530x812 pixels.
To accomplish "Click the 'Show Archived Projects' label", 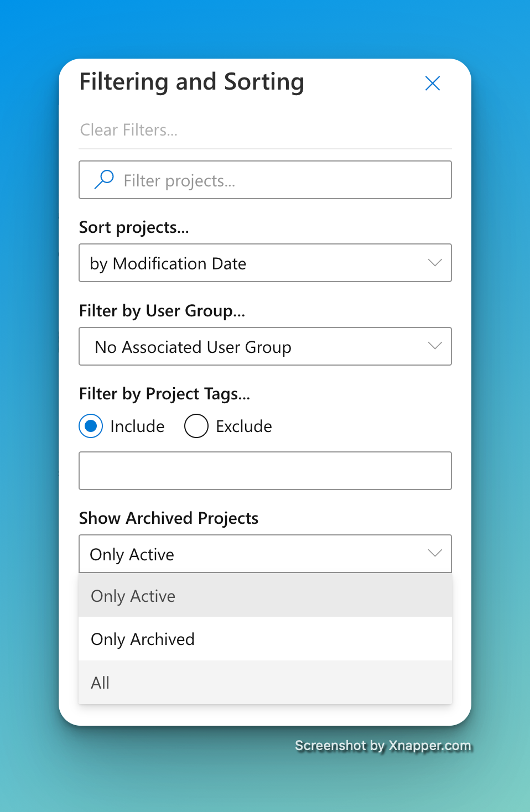I will tap(169, 518).
